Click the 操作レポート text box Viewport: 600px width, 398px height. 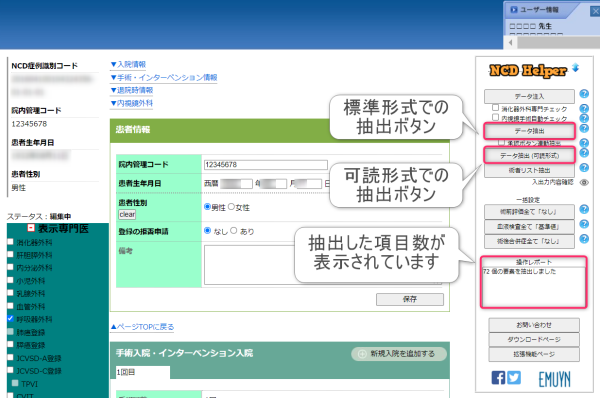[x=533, y=286]
